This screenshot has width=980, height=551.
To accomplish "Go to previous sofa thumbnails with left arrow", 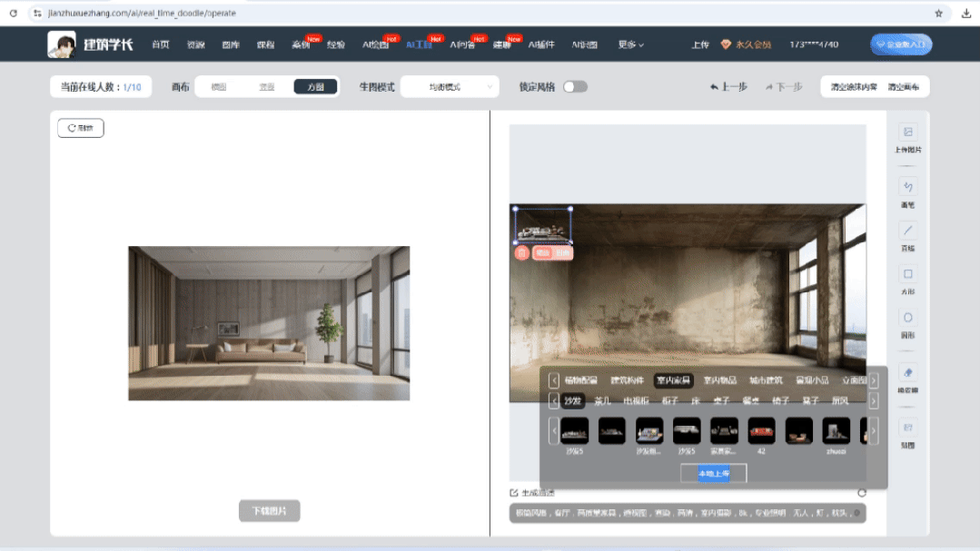I will tap(554, 430).
